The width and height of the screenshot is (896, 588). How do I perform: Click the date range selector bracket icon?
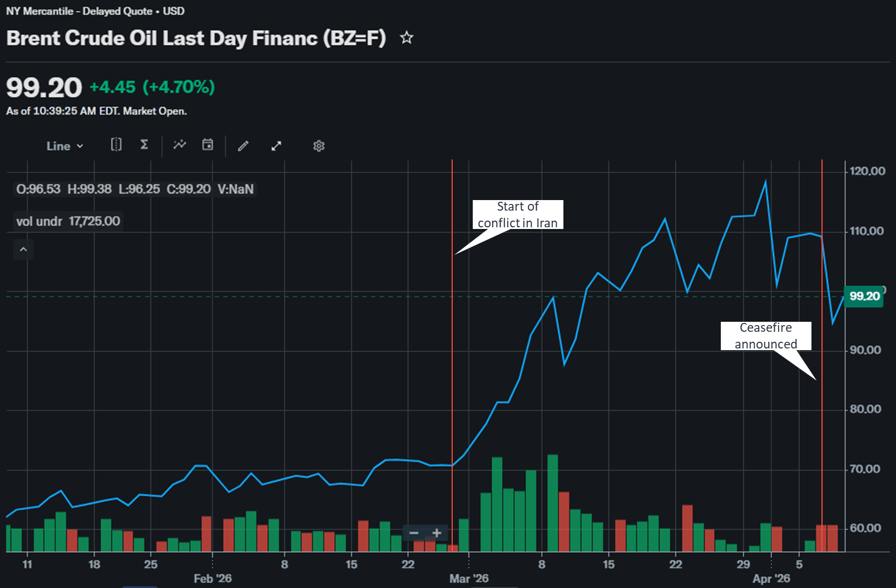click(x=116, y=145)
